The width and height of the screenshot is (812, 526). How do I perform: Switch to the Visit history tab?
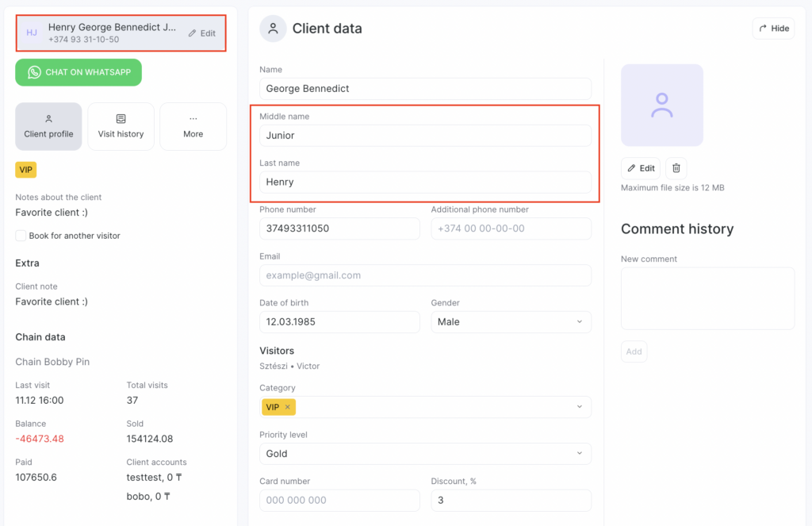(121, 126)
